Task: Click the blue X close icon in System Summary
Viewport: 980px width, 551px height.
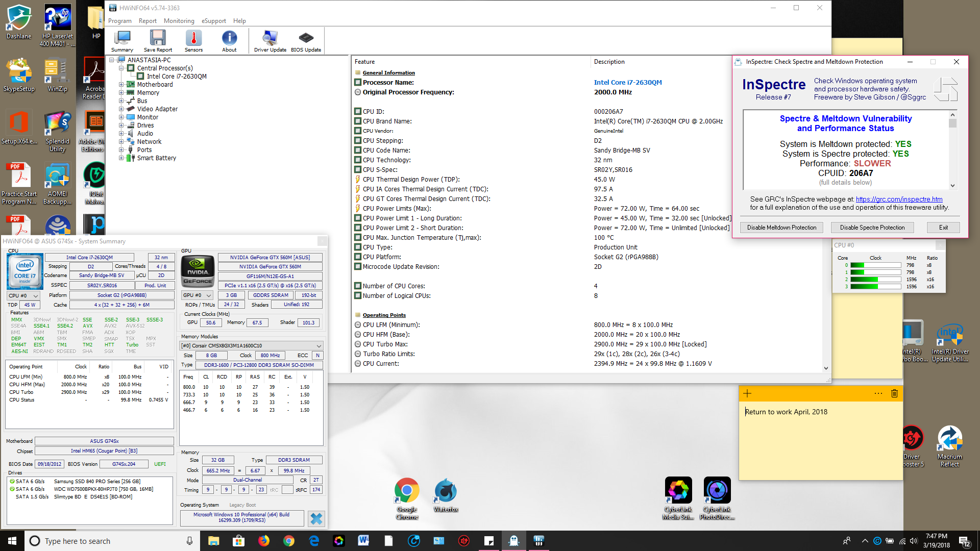Action: pyautogui.click(x=316, y=518)
